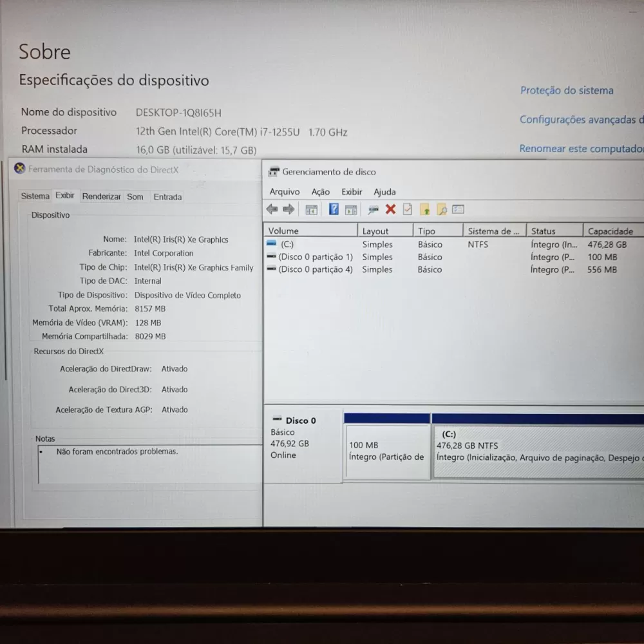The height and width of the screenshot is (644, 644).
Task: Click Ativado beside Aceleração do DirectDraw
Action: click(175, 369)
